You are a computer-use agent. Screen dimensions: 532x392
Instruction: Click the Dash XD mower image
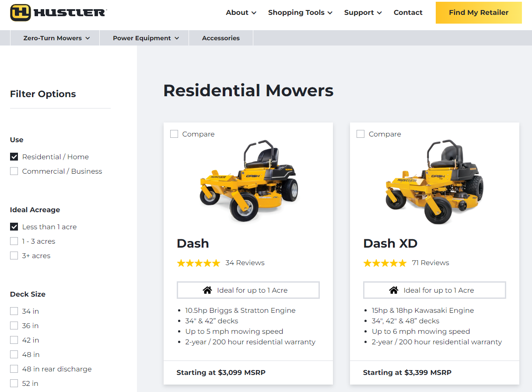pyautogui.click(x=435, y=182)
